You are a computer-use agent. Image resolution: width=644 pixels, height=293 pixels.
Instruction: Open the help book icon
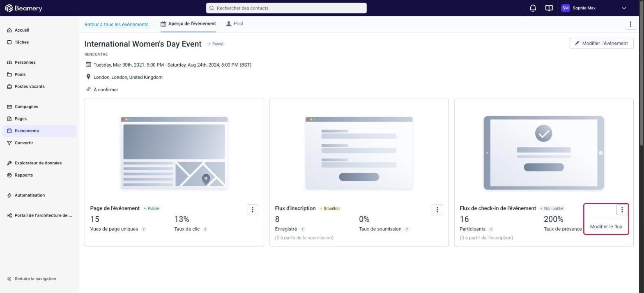coord(549,8)
